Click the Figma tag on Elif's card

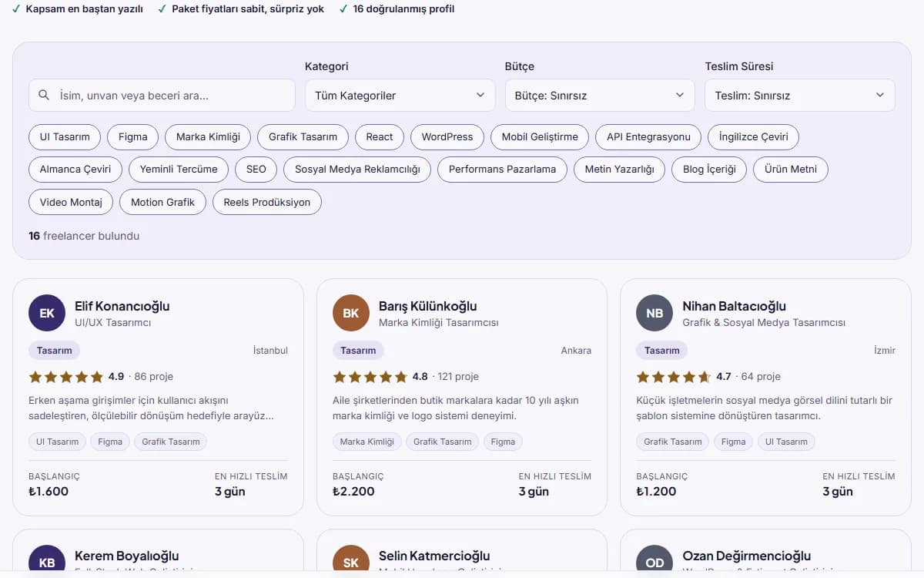[x=110, y=442]
